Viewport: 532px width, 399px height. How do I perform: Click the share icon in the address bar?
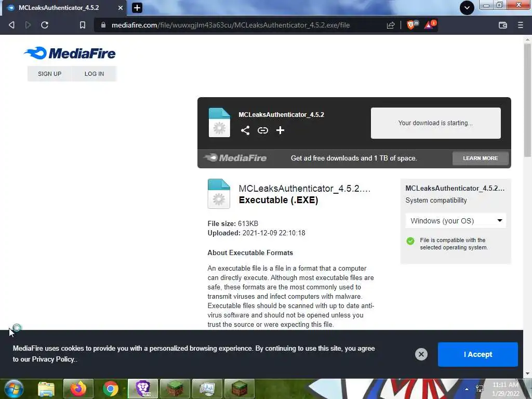(x=391, y=25)
